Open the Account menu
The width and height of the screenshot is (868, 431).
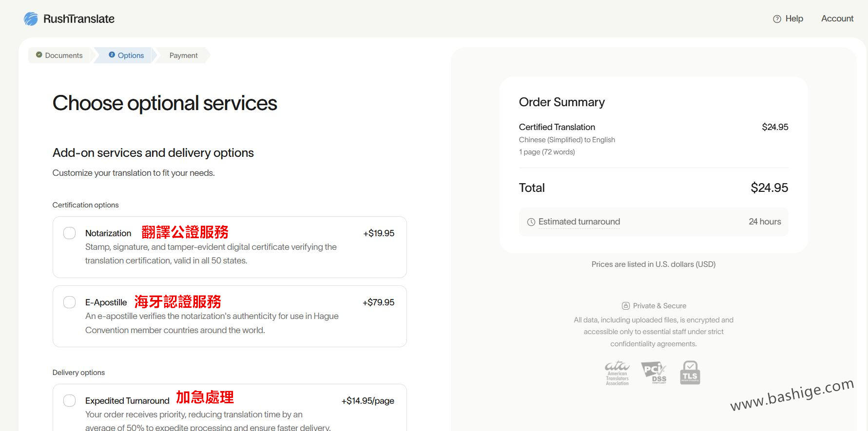(837, 19)
